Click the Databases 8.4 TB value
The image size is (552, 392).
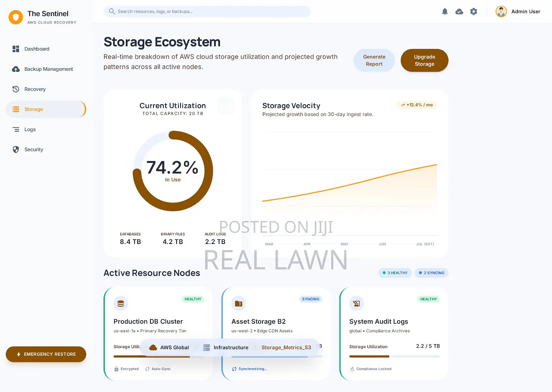coord(130,242)
